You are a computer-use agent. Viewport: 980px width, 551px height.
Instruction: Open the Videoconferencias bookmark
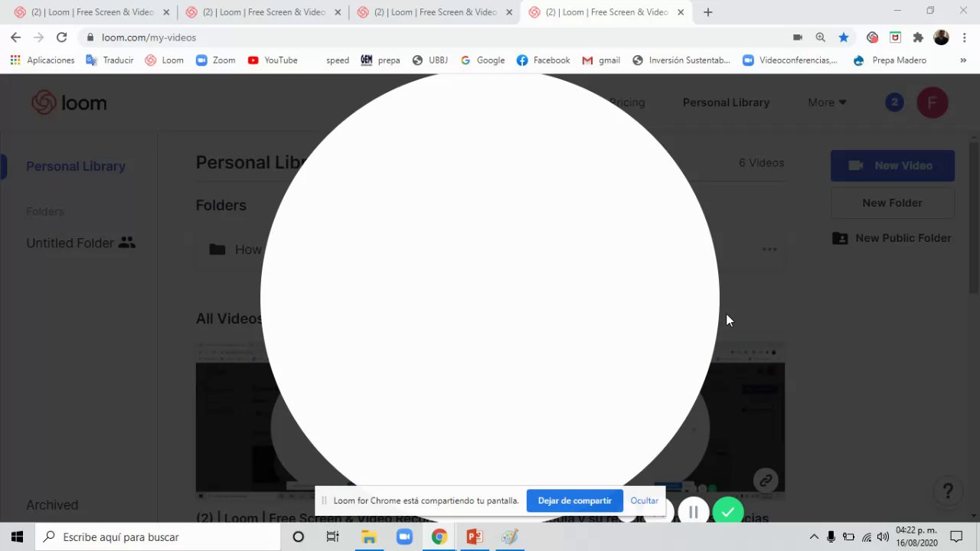click(x=790, y=60)
